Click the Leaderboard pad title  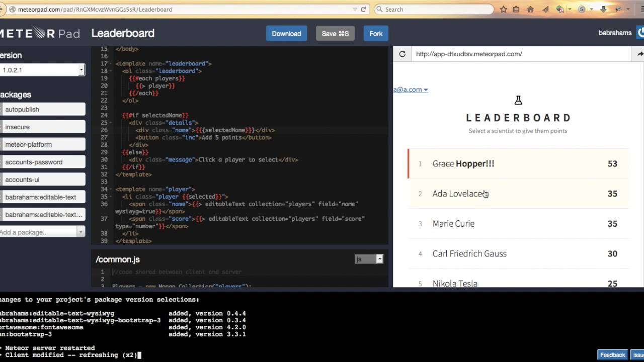(x=123, y=33)
